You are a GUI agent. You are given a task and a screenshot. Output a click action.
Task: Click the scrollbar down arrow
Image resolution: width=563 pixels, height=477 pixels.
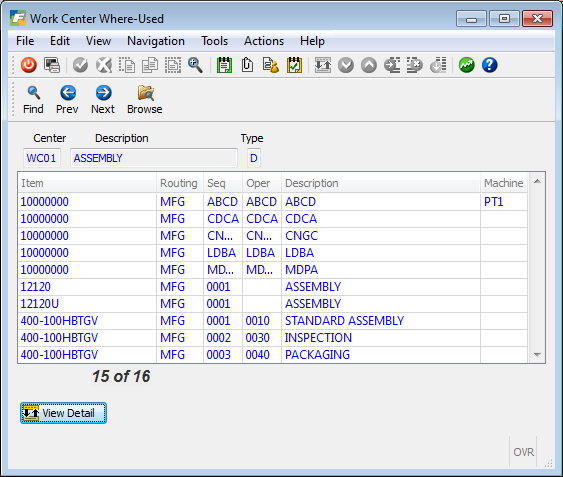pos(537,355)
